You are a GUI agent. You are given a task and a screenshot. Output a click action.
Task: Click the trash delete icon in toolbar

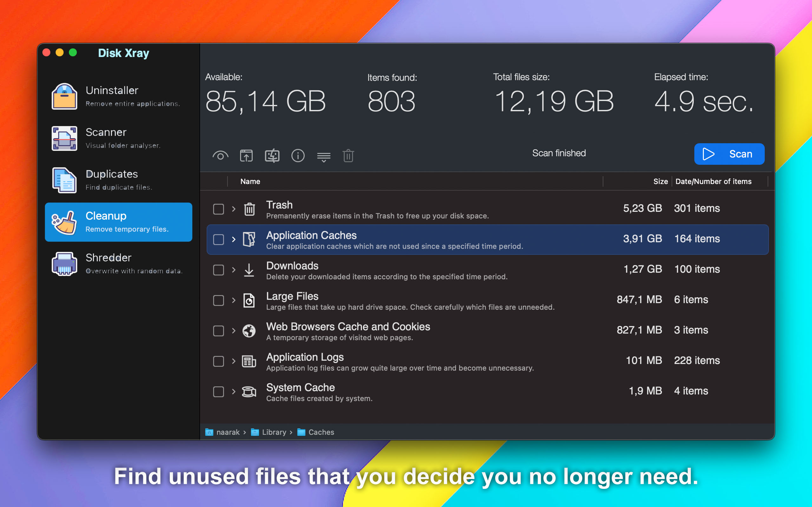point(349,156)
